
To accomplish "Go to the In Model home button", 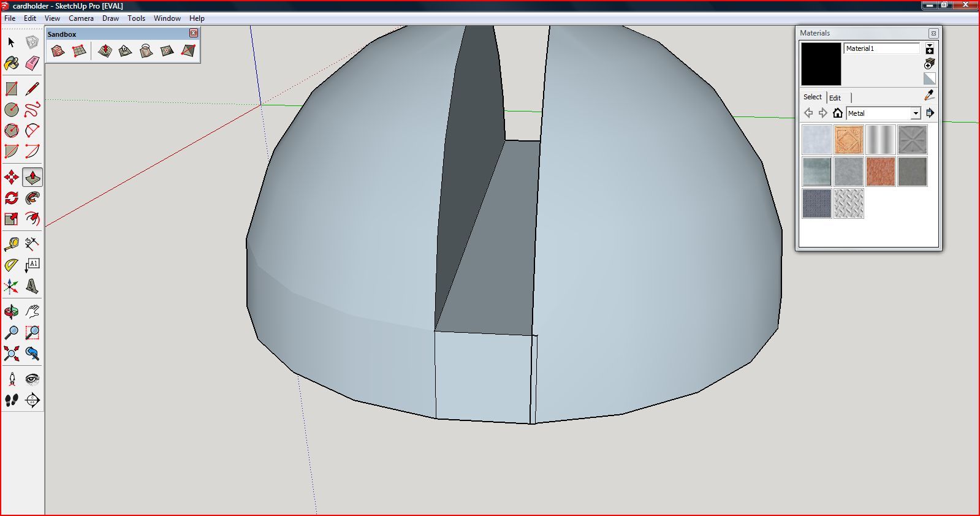I will [838, 113].
